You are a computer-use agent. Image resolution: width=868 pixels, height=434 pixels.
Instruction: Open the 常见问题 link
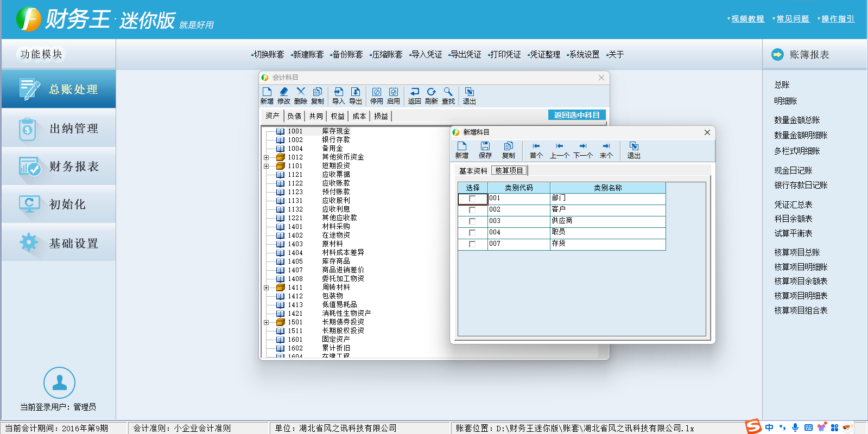click(x=793, y=19)
